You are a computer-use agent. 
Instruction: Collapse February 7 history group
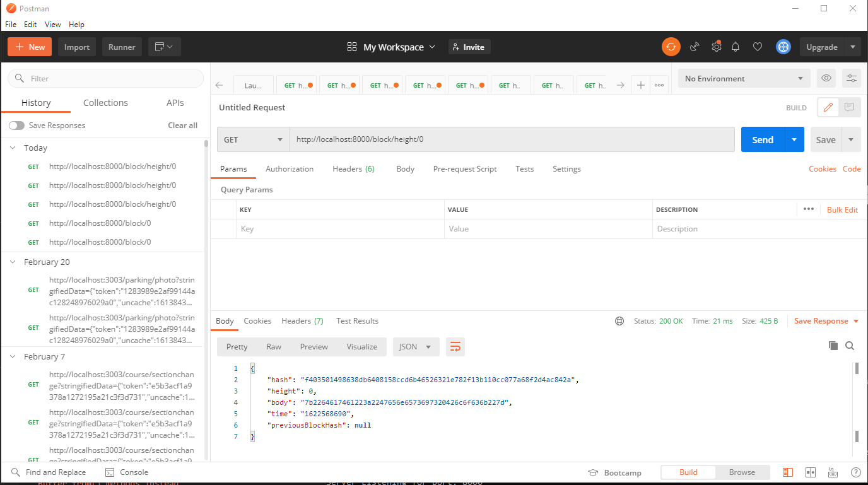13,356
